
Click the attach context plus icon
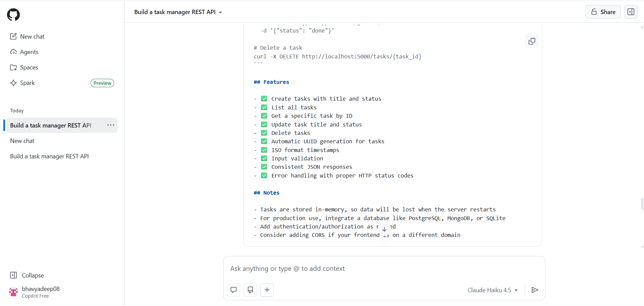coord(267,290)
